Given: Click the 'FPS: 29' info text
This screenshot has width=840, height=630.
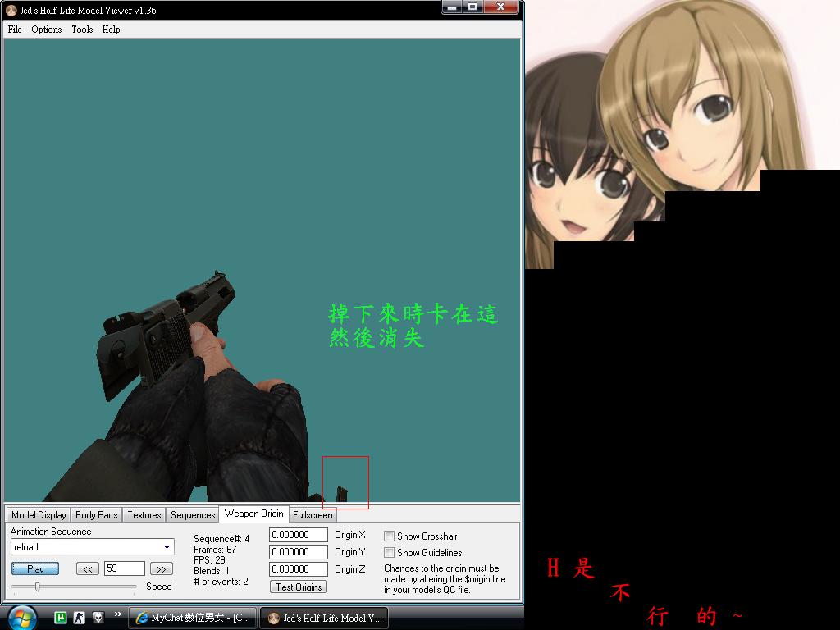Looking at the screenshot, I should (209, 560).
